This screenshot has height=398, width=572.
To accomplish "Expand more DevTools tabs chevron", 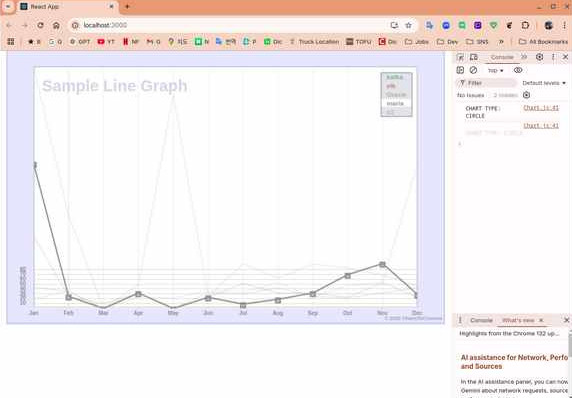I will [x=524, y=57].
